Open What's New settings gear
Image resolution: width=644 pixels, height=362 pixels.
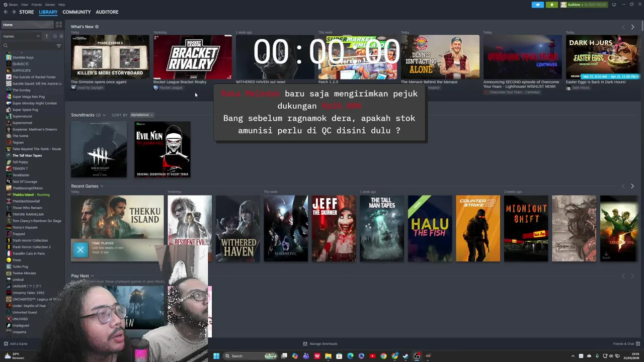[x=97, y=27]
